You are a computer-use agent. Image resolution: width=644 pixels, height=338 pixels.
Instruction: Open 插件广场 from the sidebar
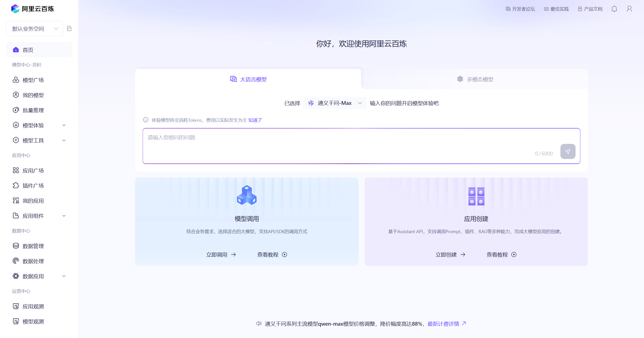(39, 186)
